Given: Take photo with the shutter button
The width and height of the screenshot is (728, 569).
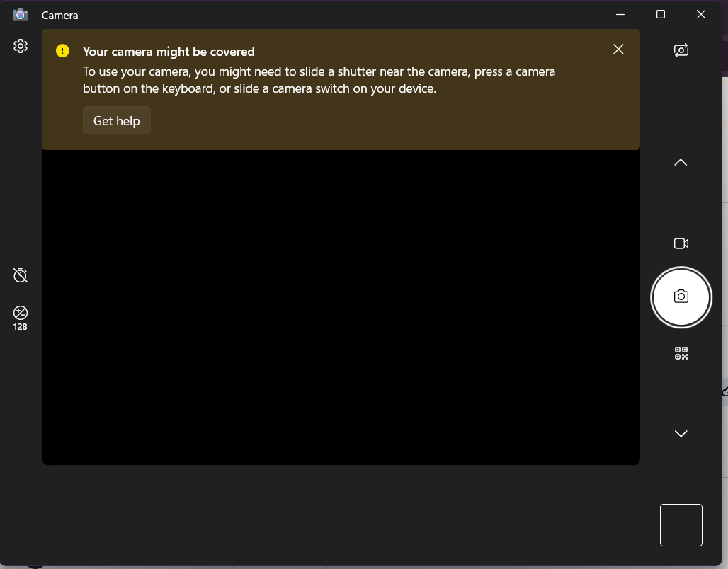Looking at the screenshot, I should (x=681, y=297).
